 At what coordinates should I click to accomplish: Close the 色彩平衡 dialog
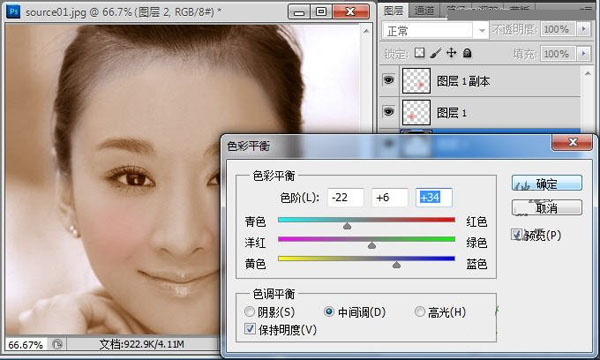click(572, 142)
